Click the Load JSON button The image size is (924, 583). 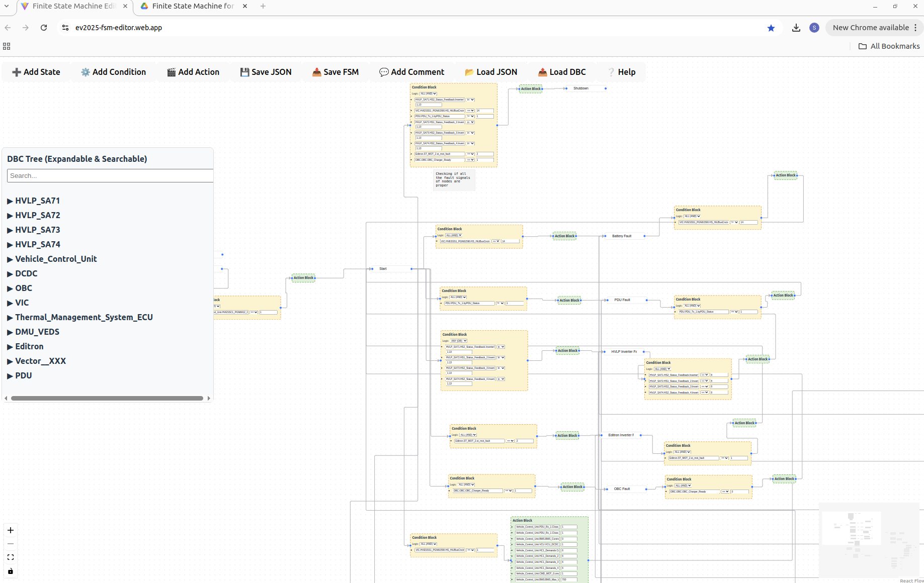tap(491, 72)
